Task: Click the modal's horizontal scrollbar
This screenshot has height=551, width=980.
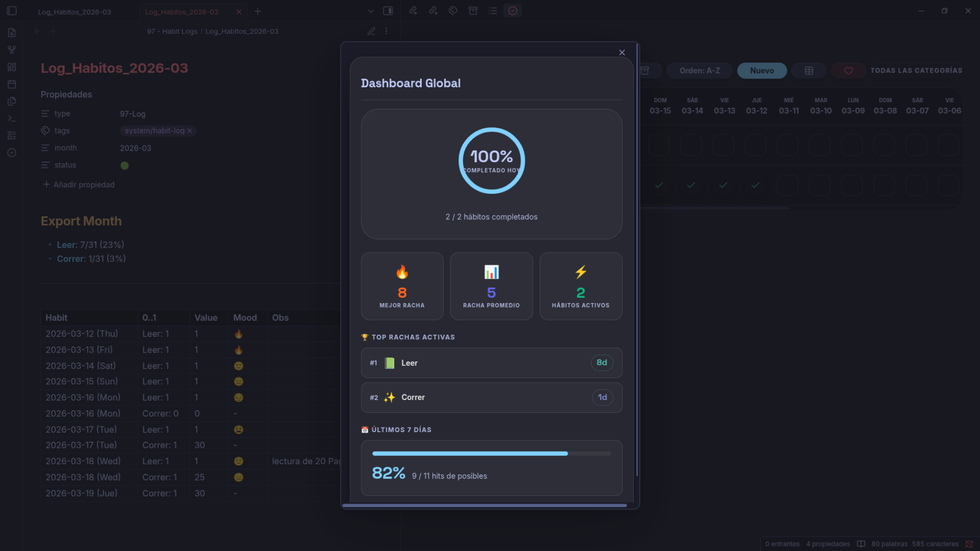Action: pos(484,506)
